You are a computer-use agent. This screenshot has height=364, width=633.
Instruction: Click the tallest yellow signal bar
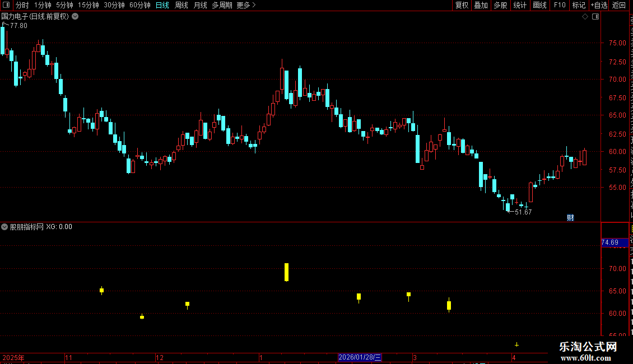pos(287,272)
